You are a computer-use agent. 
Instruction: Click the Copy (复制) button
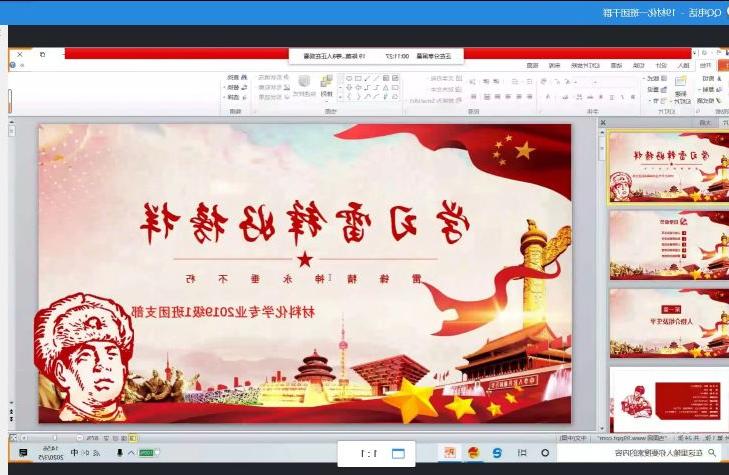709,89
